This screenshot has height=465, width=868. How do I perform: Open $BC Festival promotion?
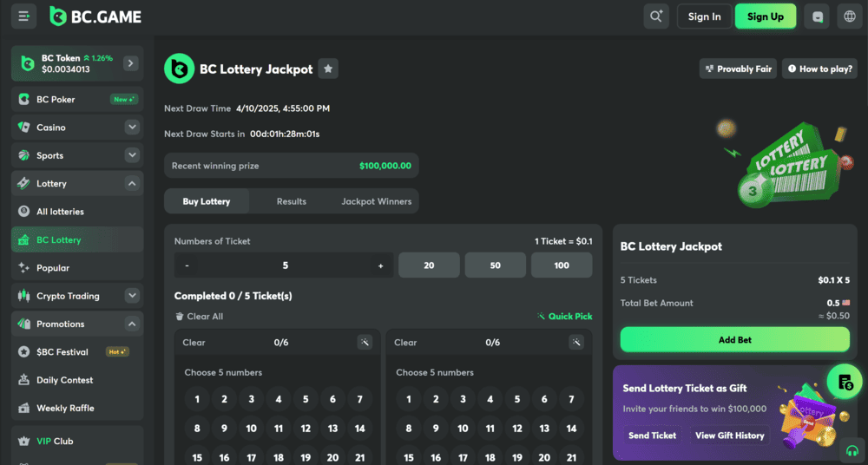77,351
